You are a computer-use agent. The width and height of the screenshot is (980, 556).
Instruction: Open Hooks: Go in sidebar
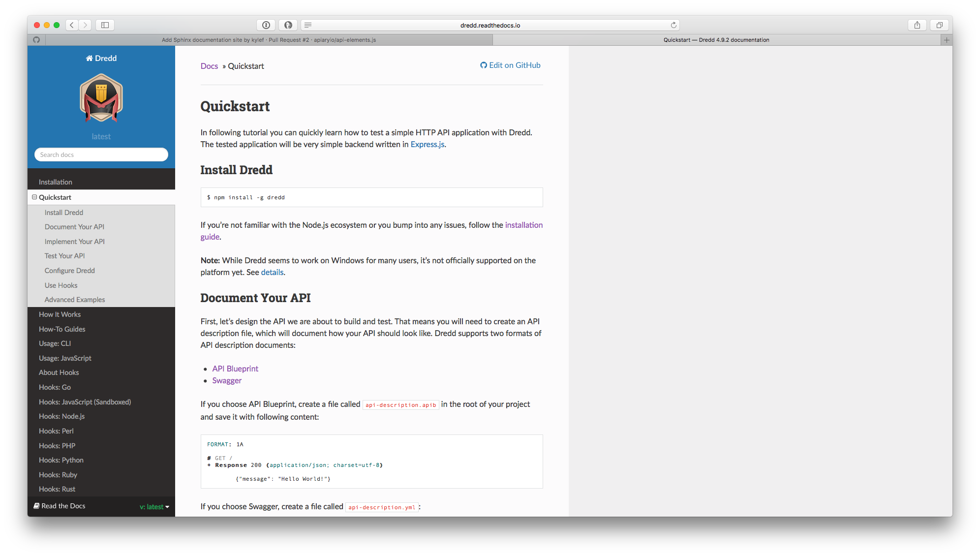click(x=55, y=387)
